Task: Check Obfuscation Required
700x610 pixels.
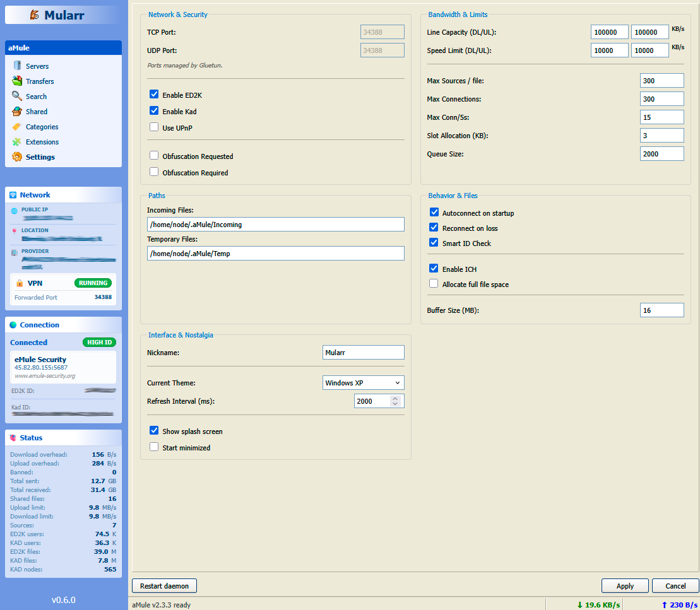Action: click(154, 172)
